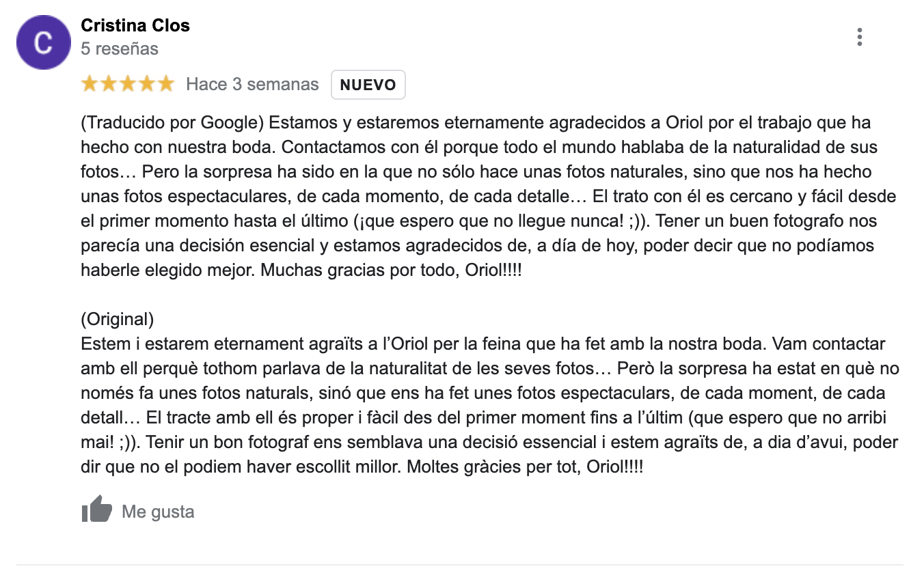Click the first star of the rating

pyautogui.click(x=90, y=85)
